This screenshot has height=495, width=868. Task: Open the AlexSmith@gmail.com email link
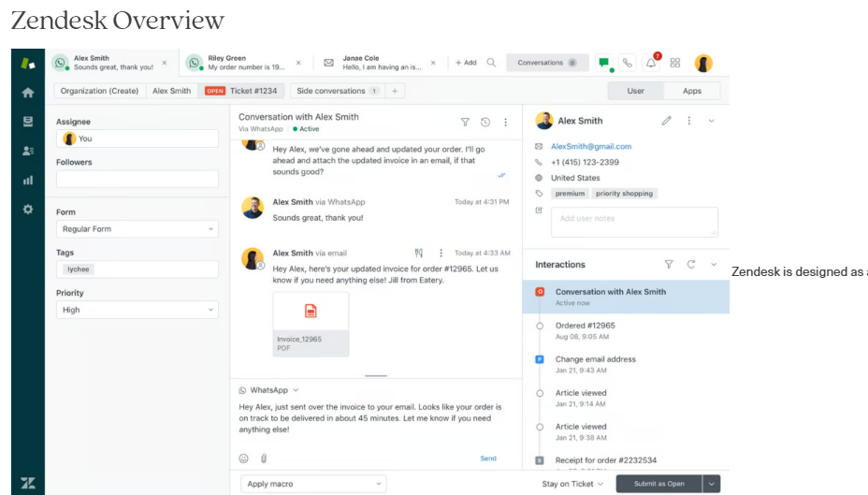click(590, 147)
